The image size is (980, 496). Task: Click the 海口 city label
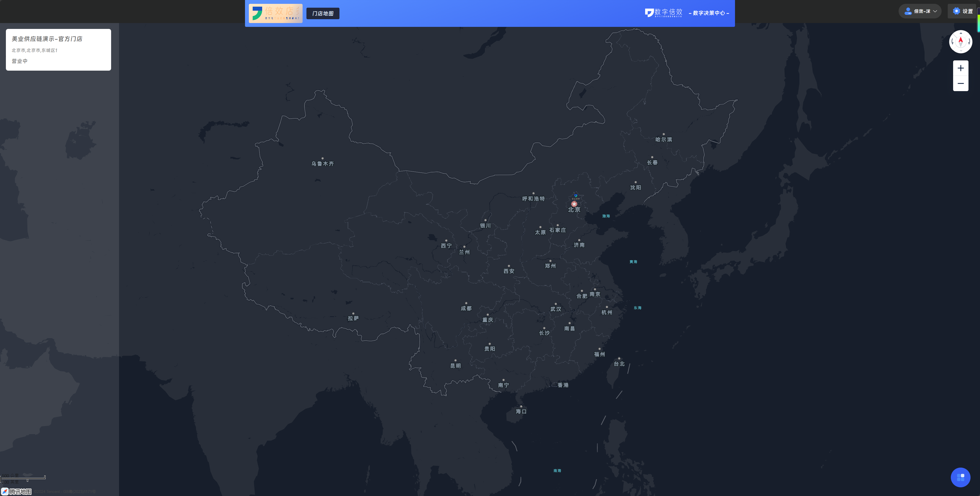(x=521, y=411)
